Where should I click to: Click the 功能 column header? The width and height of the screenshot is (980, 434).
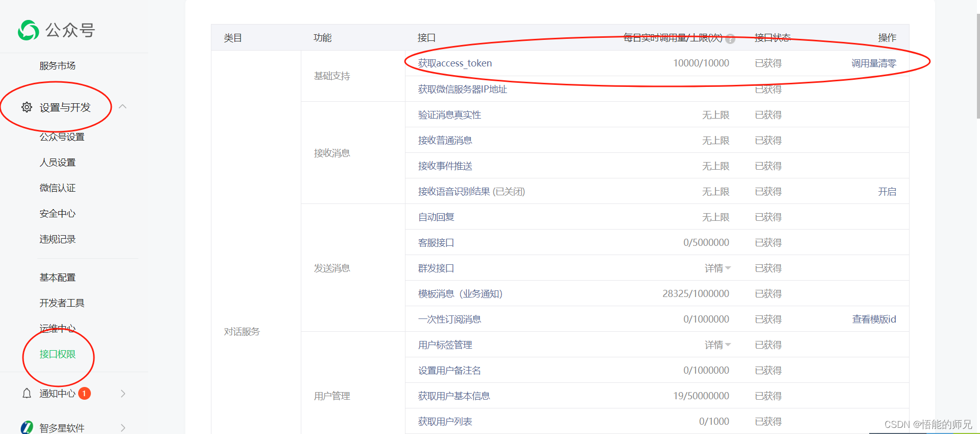coord(323,37)
